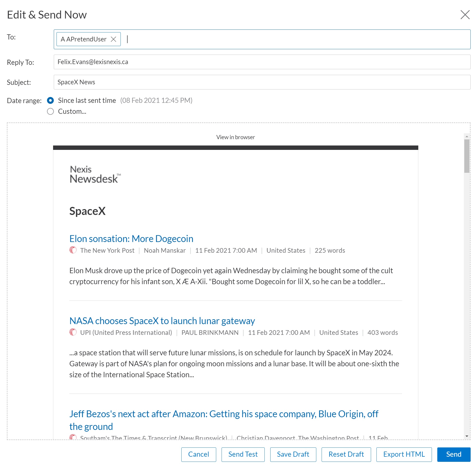Screen dimensions: 476x464
Task: Close the Edit & Send Now dialog
Action: point(465,15)
